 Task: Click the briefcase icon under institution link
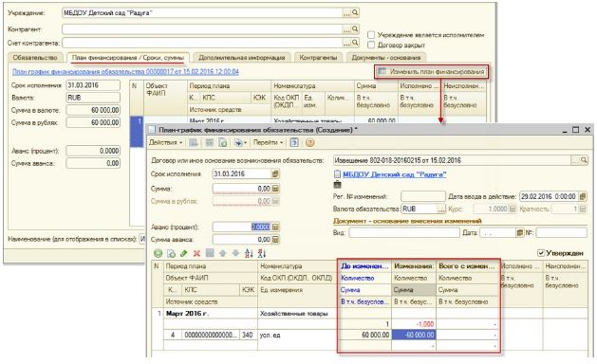point(337,185)
